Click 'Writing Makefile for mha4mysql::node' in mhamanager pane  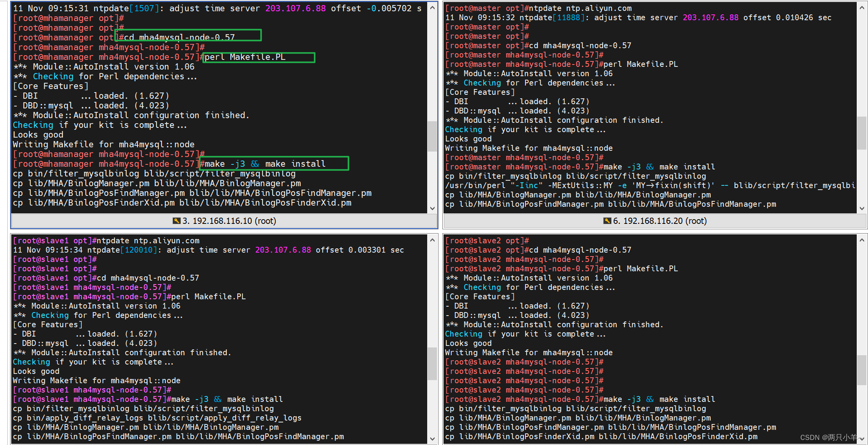(104, 145)
